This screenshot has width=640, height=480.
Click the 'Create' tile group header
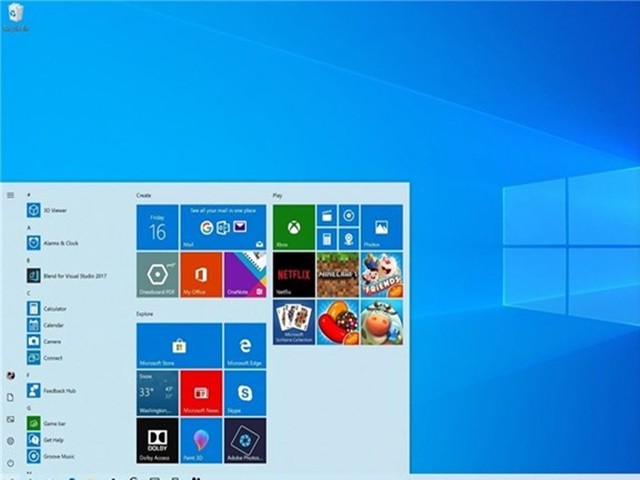tap(144, 196)
